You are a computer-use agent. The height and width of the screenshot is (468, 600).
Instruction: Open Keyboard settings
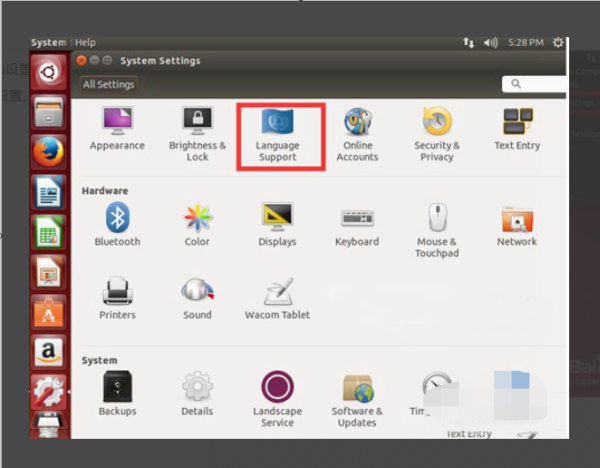357,228
